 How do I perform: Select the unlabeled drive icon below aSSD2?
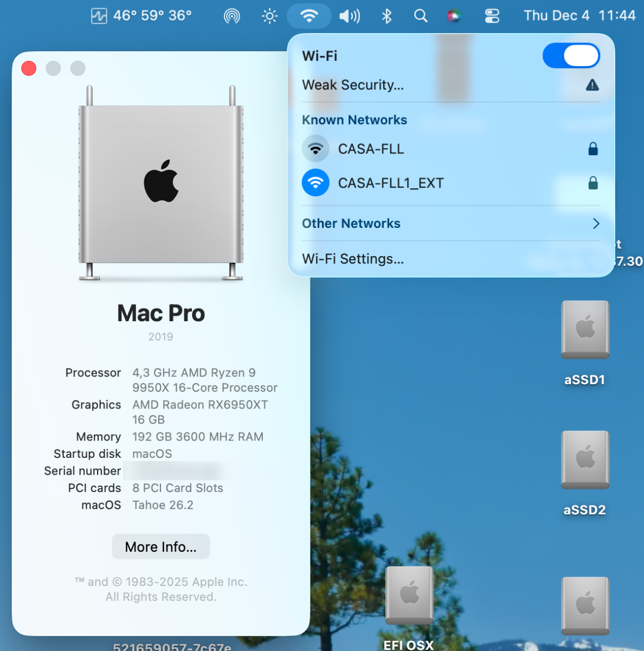coord(585,605)
